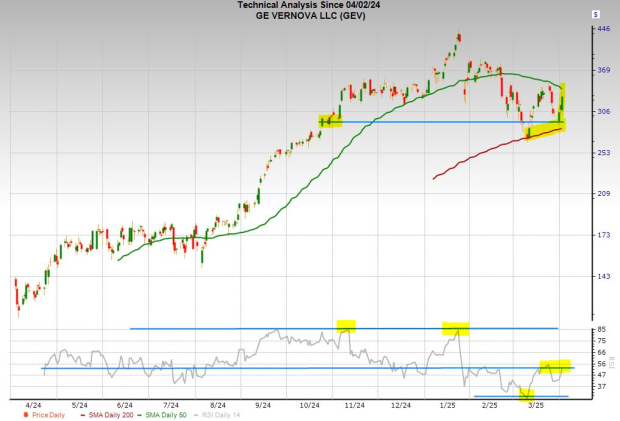Click the highest price candle near 446
The width and height of the screenshot is (620, 421).
pos(458,38)
